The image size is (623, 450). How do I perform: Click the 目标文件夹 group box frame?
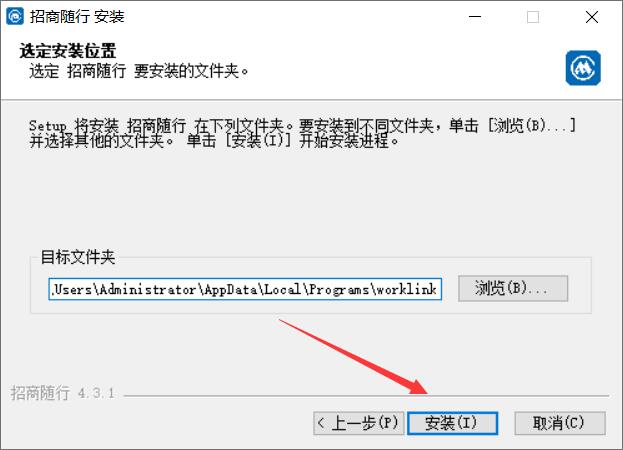click(311, 285)
